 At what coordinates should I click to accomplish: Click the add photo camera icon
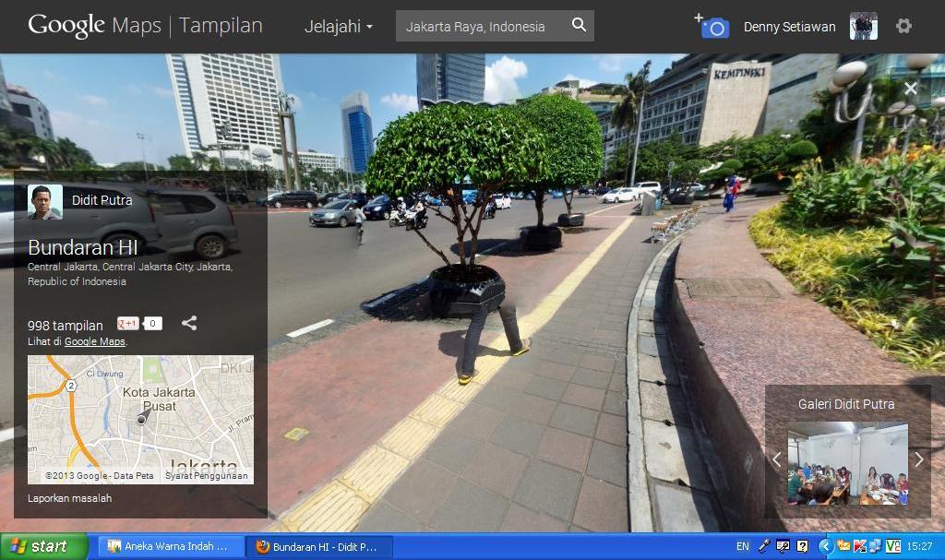pyautogui.click(x=712, y=26)
